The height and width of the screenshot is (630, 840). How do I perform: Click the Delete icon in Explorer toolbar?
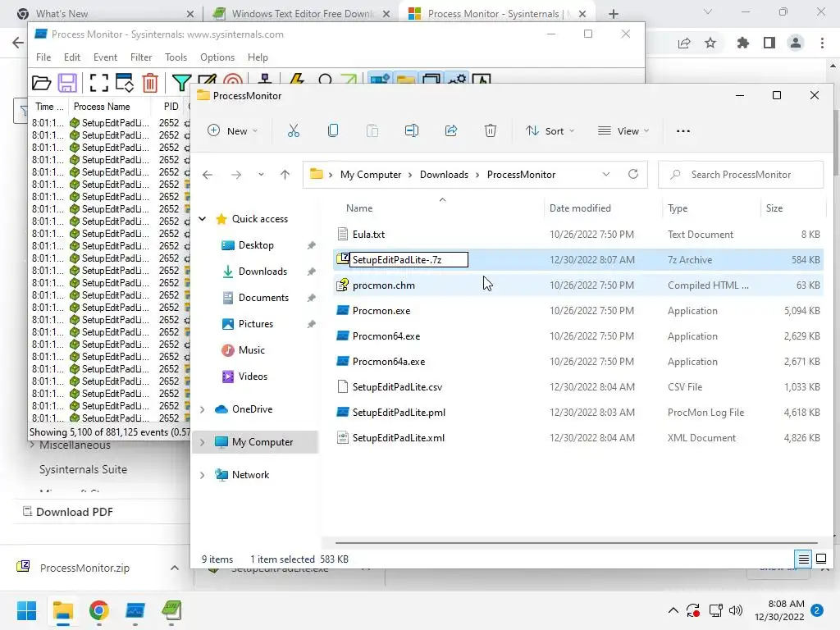[491, 130]
